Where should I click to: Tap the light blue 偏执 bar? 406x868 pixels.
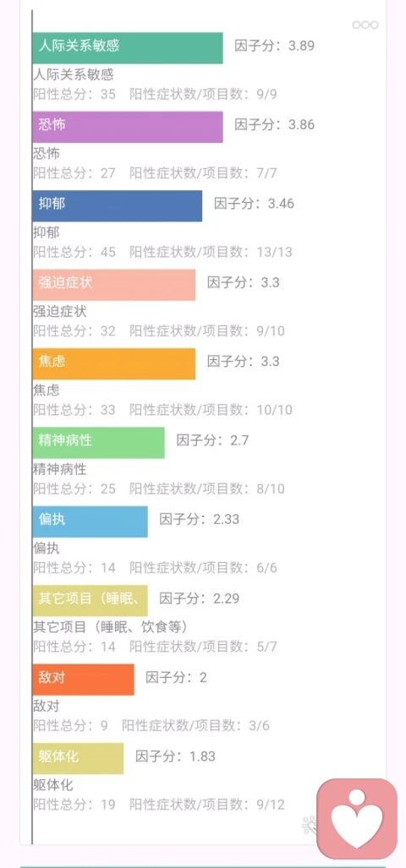pyautogui.click(x=90, y=521)
